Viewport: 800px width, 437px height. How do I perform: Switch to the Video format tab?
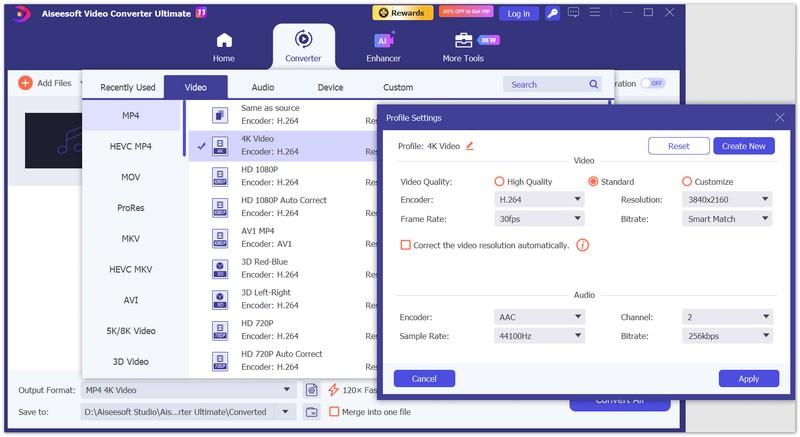tap(195, 87)
